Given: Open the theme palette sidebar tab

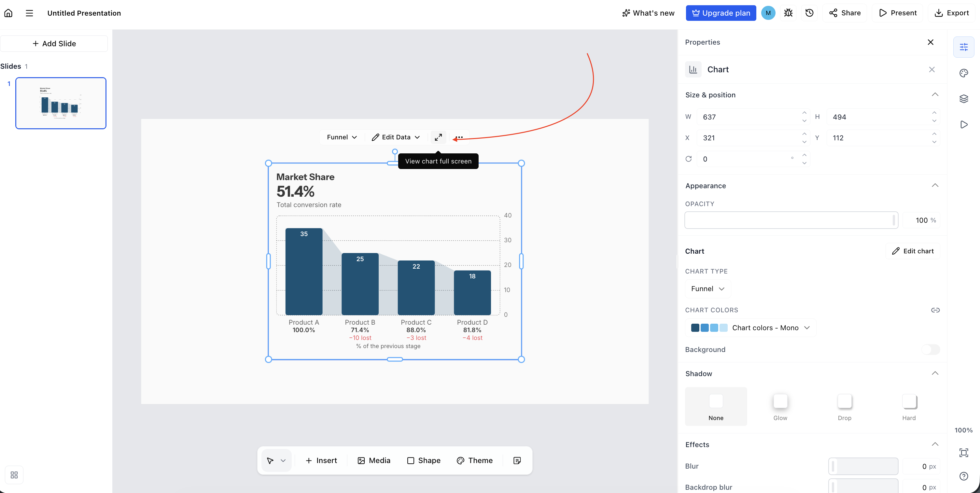Looking at the screenshot, I should pyautogui.click(x=964, y=73).
